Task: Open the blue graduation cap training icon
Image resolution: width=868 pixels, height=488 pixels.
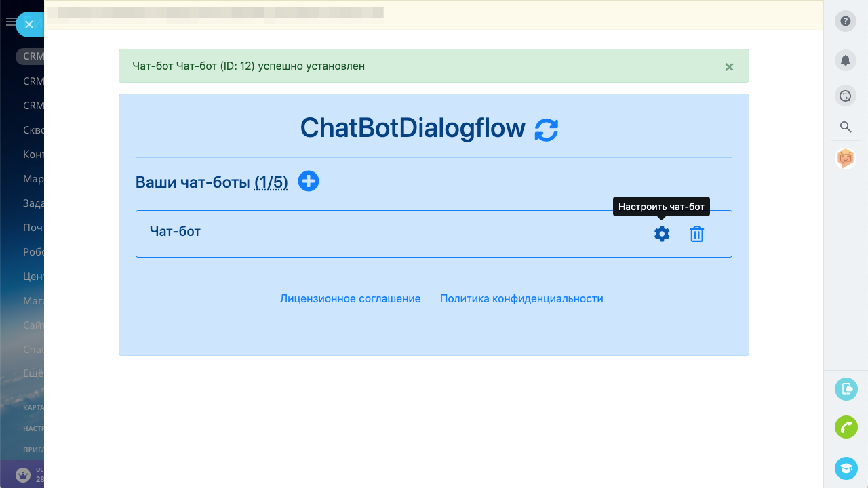Action: click(x=846, y=468)
